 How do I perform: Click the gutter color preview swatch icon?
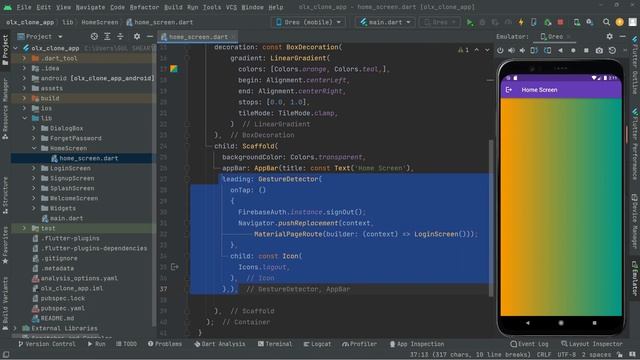click(174, 69)
